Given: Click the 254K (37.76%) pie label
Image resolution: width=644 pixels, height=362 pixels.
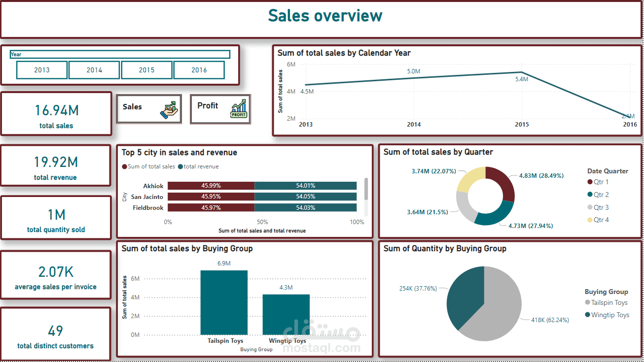Looking at the screenshot, I should coord(418,289).
